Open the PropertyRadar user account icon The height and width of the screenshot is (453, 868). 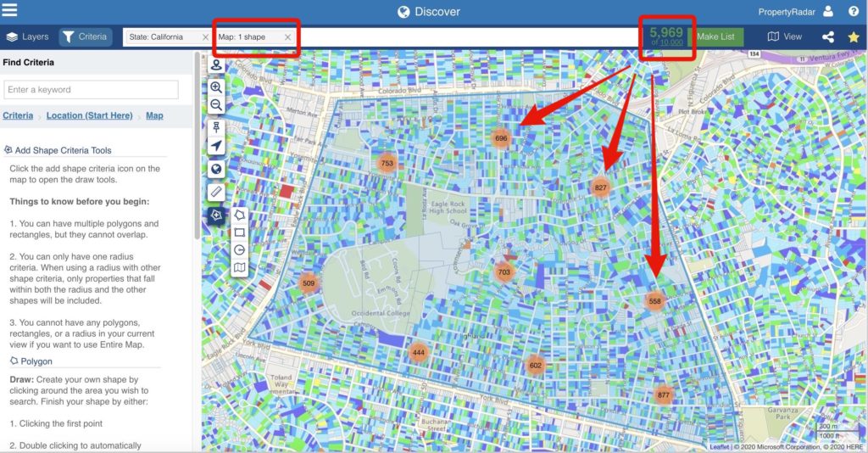(x=828, y=11)
